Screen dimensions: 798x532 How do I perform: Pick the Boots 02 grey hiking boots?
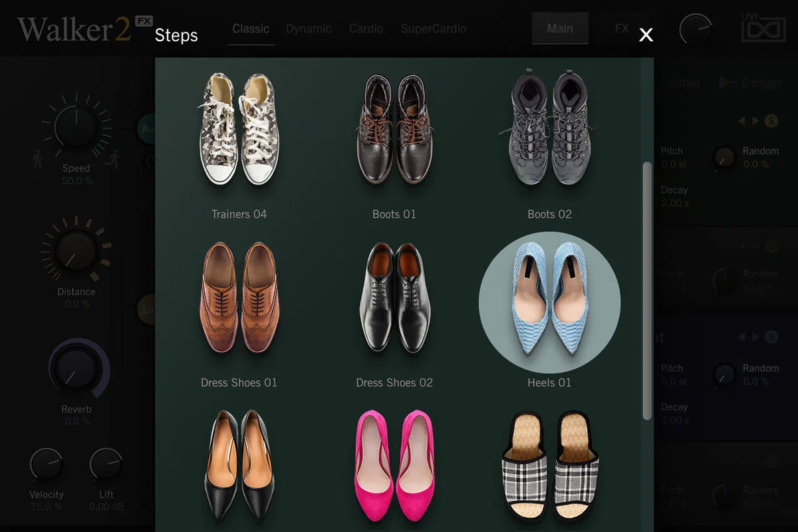(549, 129)
